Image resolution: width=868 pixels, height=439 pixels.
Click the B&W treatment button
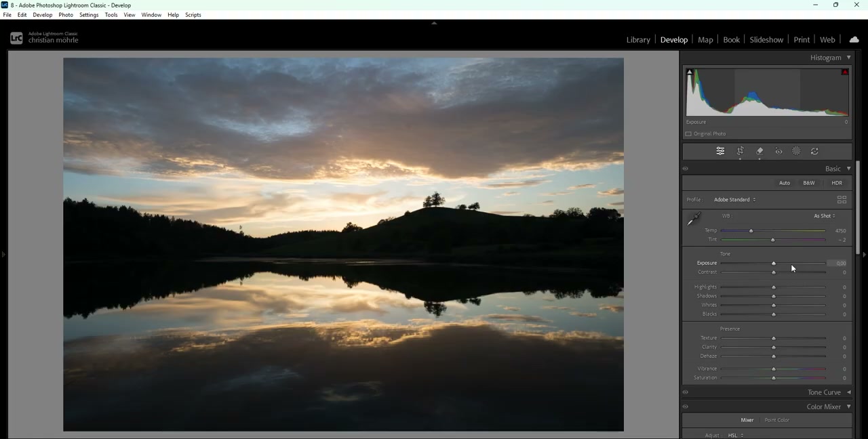pos(809,183)
